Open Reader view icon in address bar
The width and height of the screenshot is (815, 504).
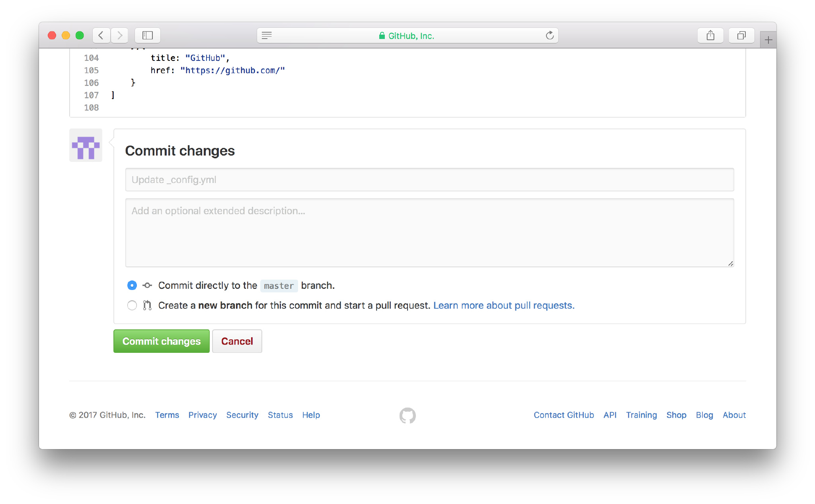[267, 35]
